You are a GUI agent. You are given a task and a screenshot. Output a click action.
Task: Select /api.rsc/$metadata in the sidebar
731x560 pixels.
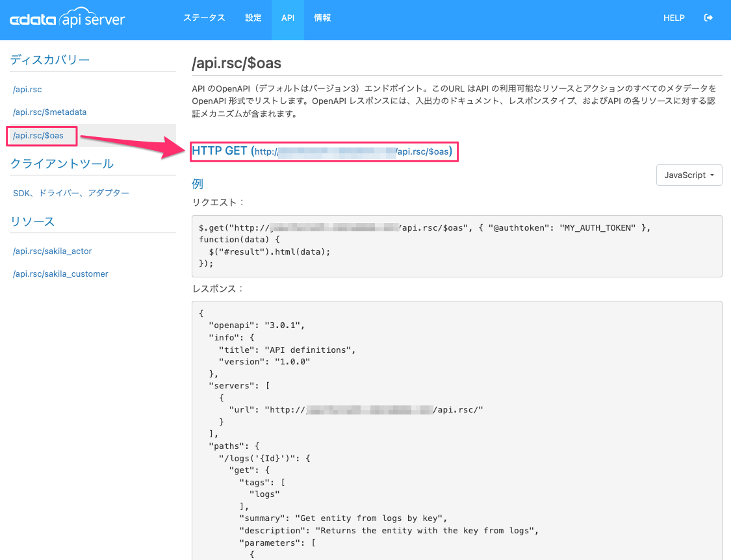point(49,112)
